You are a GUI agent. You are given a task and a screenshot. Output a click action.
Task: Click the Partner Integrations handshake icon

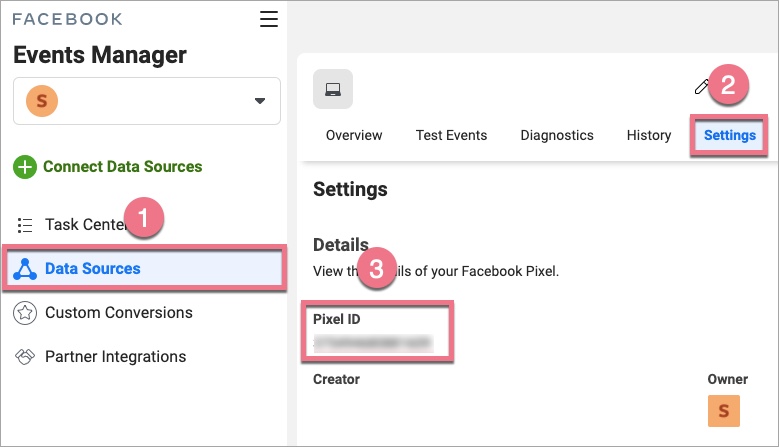[26, 357]
